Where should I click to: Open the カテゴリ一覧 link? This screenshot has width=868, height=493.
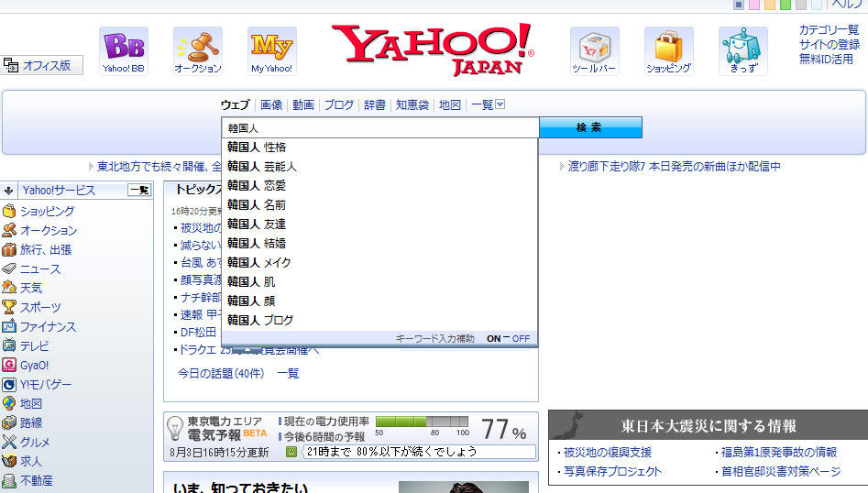point(829,30)
